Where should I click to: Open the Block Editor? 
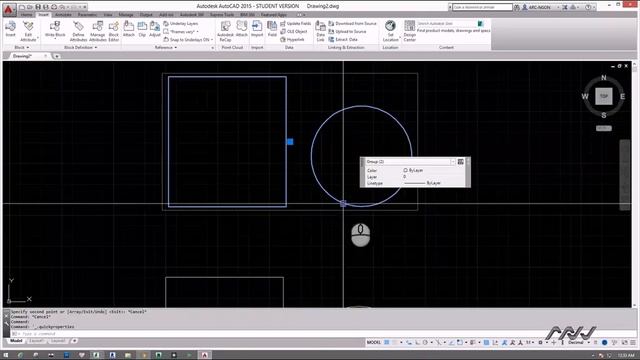(114, 31)
